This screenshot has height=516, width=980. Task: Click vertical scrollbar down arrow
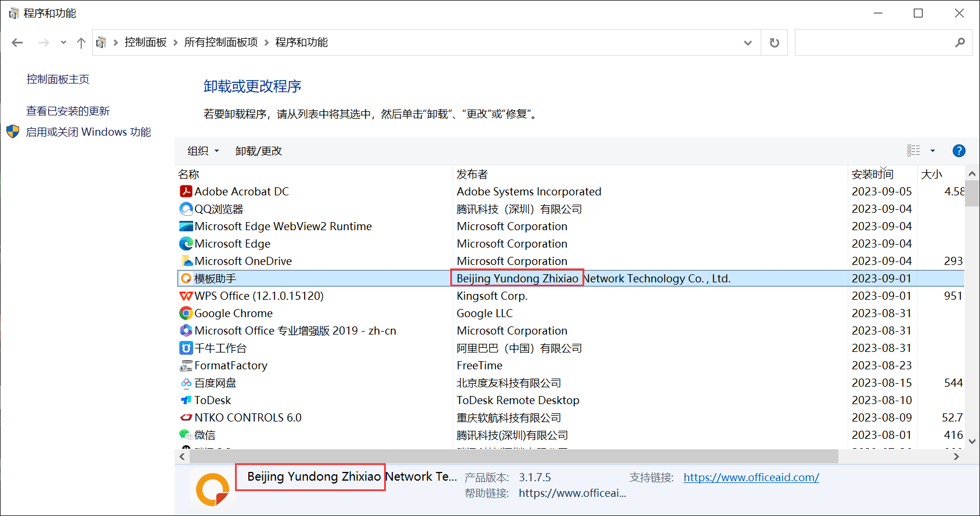(972, 441)
